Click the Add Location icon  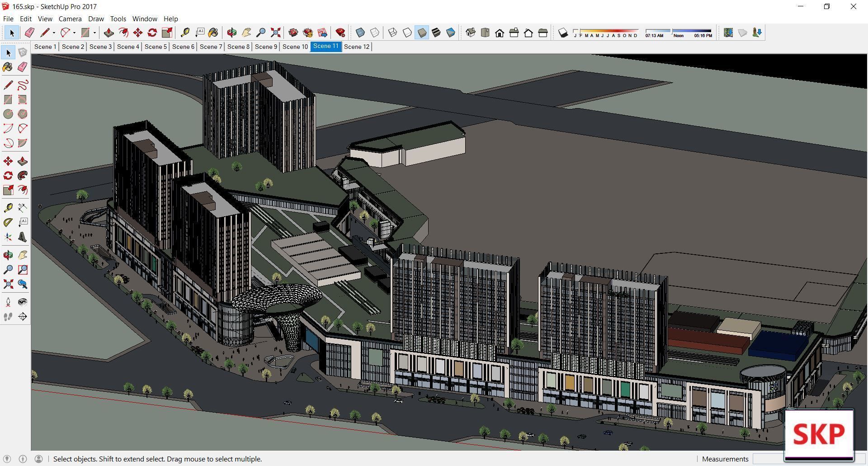(728, 33)
